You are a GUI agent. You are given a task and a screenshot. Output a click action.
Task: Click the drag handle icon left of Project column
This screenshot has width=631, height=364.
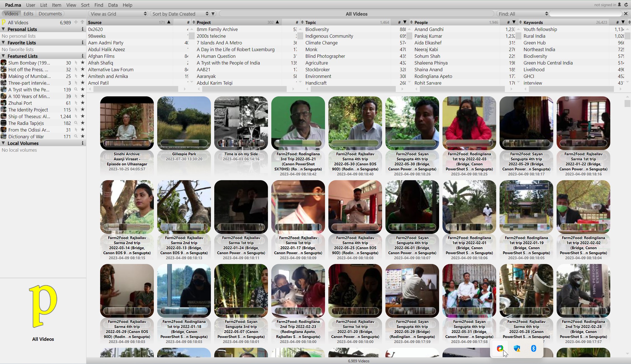(x=194, y=22)
